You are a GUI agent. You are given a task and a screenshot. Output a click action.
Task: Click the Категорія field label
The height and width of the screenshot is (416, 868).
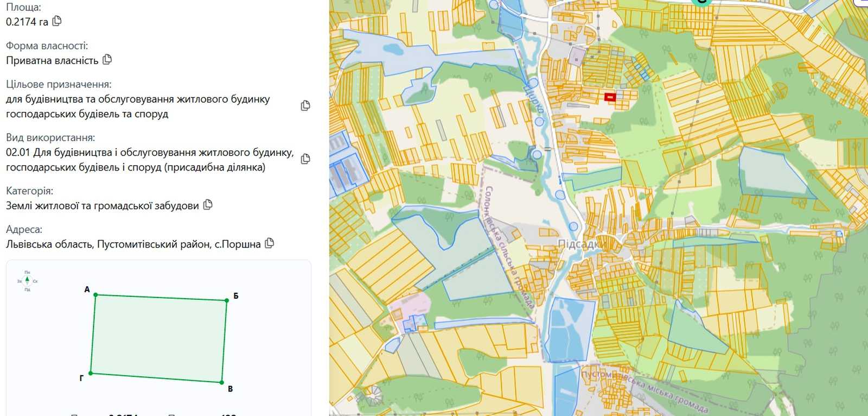pos(30,191)
